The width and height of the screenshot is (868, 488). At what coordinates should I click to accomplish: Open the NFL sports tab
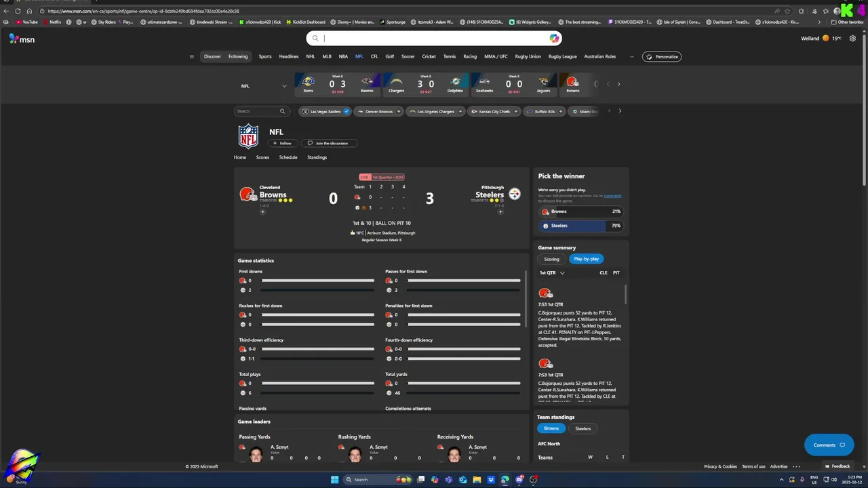359,57
